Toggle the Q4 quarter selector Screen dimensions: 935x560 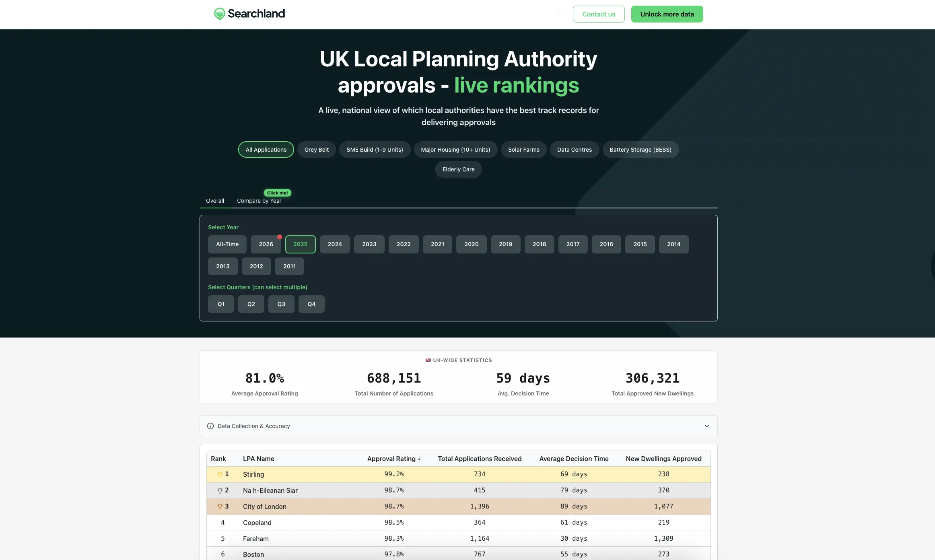coord(311,304)
